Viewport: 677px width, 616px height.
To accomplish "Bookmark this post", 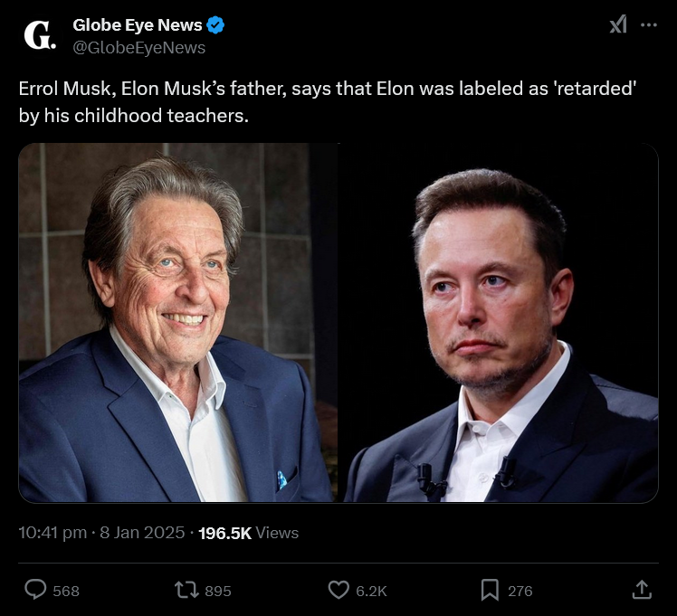I will coord(490,590).
